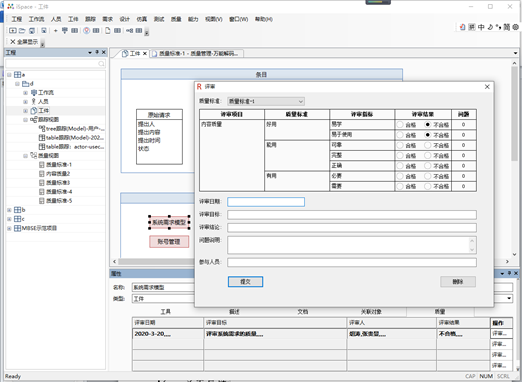Viewport: 522px width, 382px height.
Task: Pin the 属性 panel with pushpin icon
Action: [x=509, y=273]
